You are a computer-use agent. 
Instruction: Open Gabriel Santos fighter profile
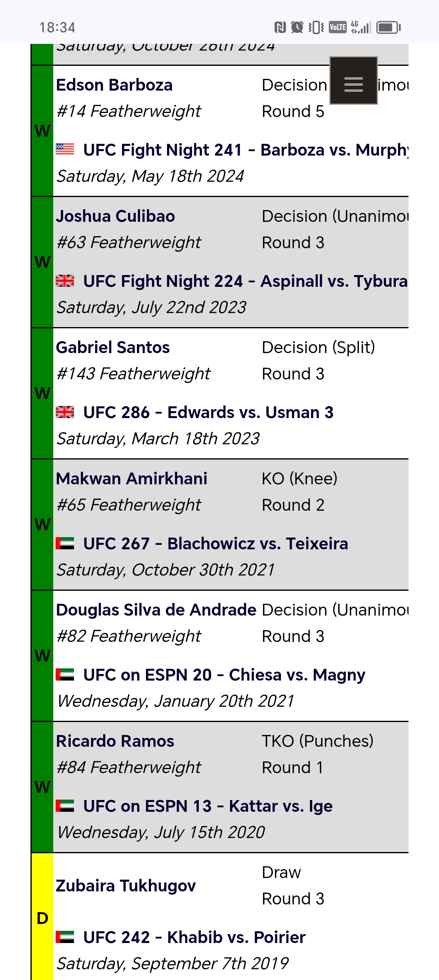tap(113, 347)
